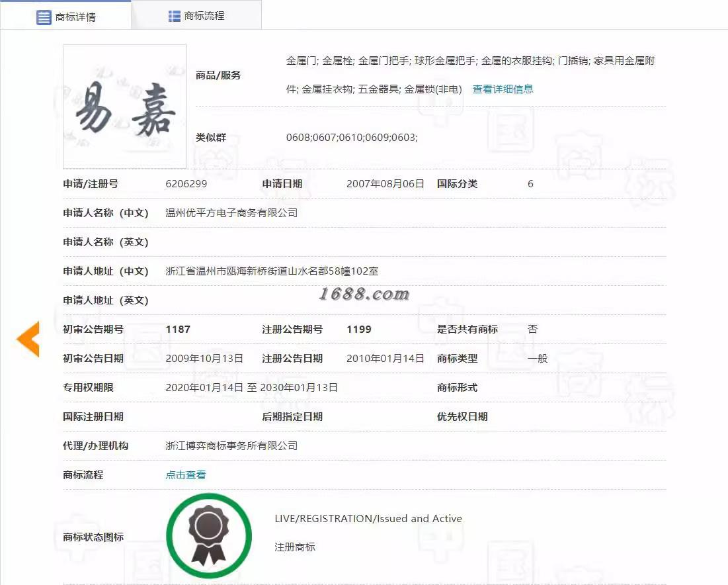Click the 专用权期限 label
The image size is (728, 585).
tap(88, 388)
